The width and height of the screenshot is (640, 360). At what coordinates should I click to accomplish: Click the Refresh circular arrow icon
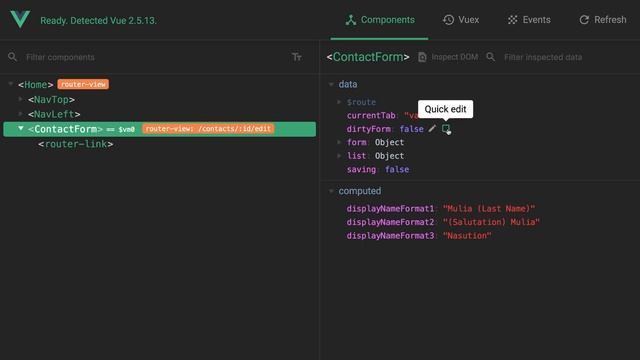click(584, 20)
